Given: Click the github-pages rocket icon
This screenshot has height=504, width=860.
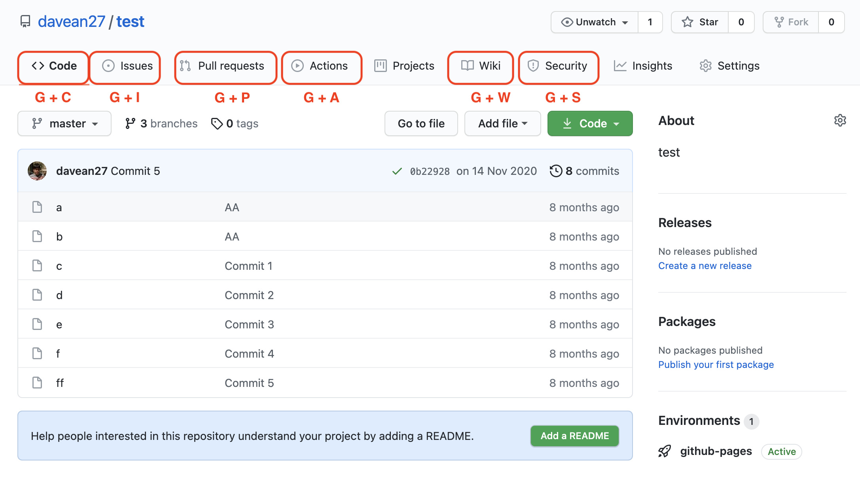Looking at the screenshot, I should (665, 451).
